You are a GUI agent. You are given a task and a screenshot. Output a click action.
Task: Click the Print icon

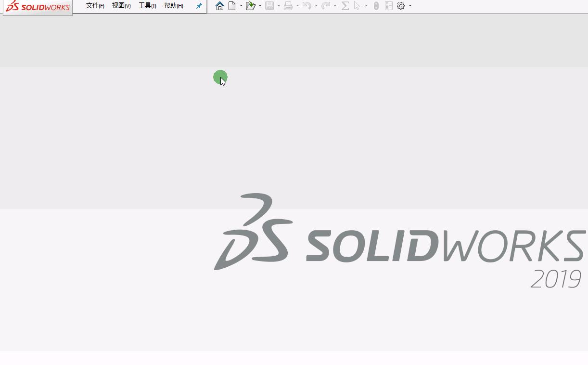coord(289,6)
